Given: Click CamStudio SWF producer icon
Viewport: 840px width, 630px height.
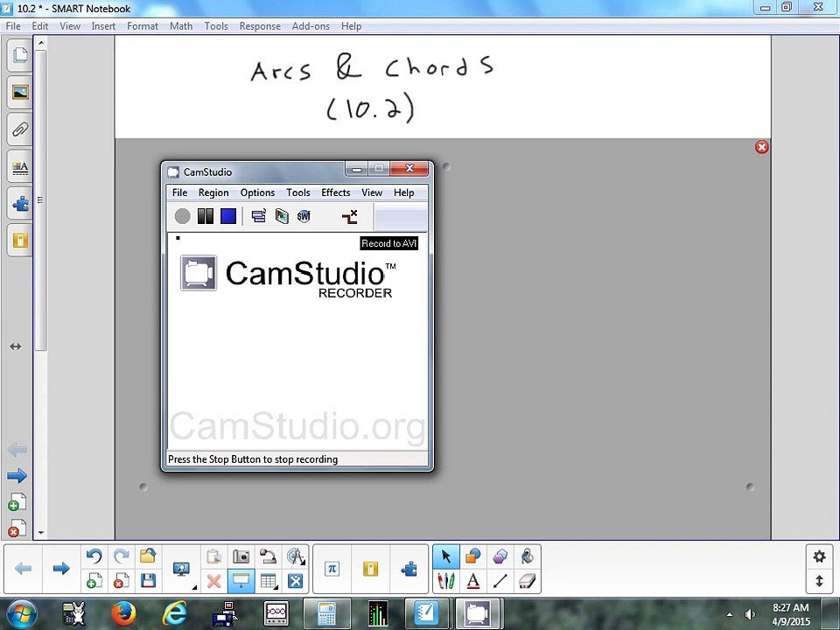Looking at the screenshot, I should tap(304, 216).
